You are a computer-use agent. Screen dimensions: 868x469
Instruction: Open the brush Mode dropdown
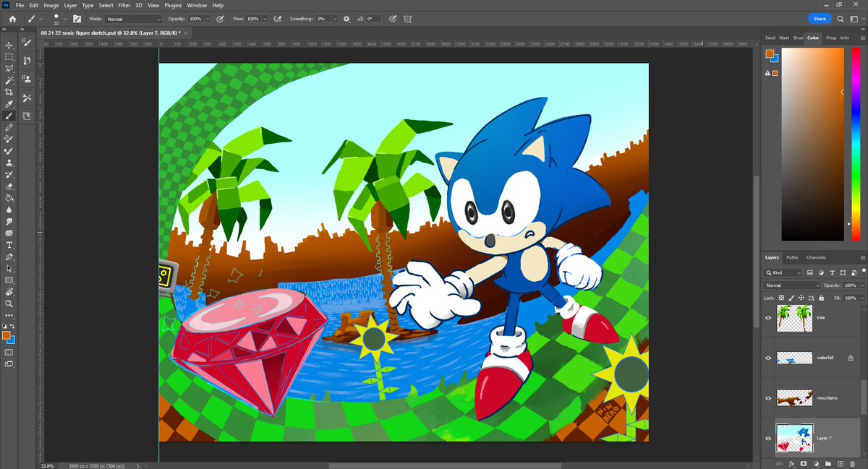133,19
